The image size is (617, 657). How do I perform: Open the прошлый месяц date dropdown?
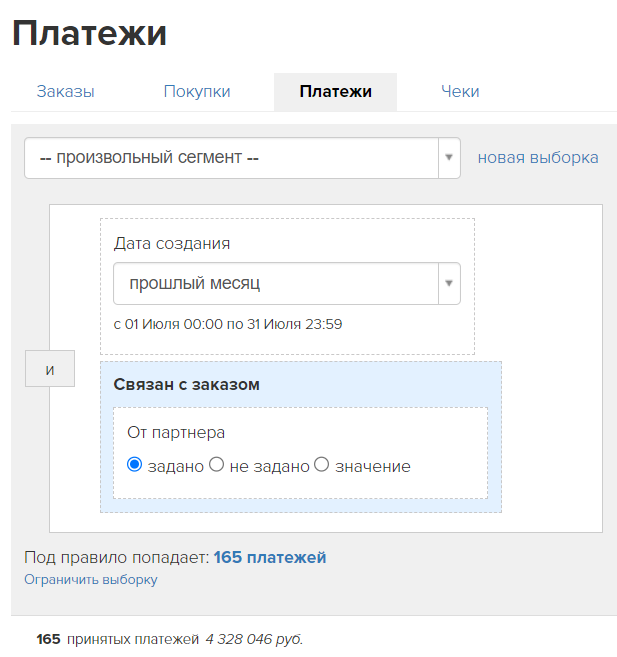point(287,284)
